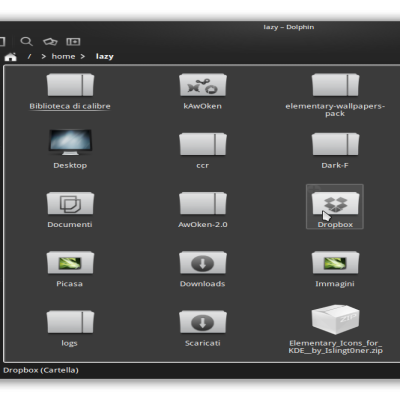This screenshot has width=400, height=400.
Task: Select lazy segment in path bar
Action: click(105, 56)
